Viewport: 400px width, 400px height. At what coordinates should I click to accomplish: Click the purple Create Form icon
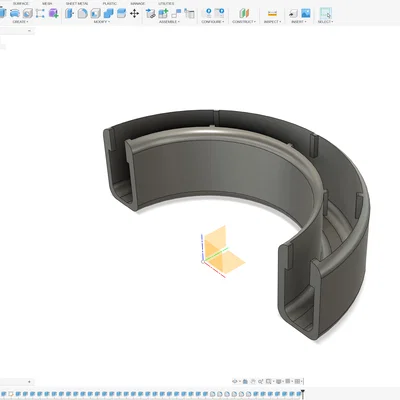(53, 13)
